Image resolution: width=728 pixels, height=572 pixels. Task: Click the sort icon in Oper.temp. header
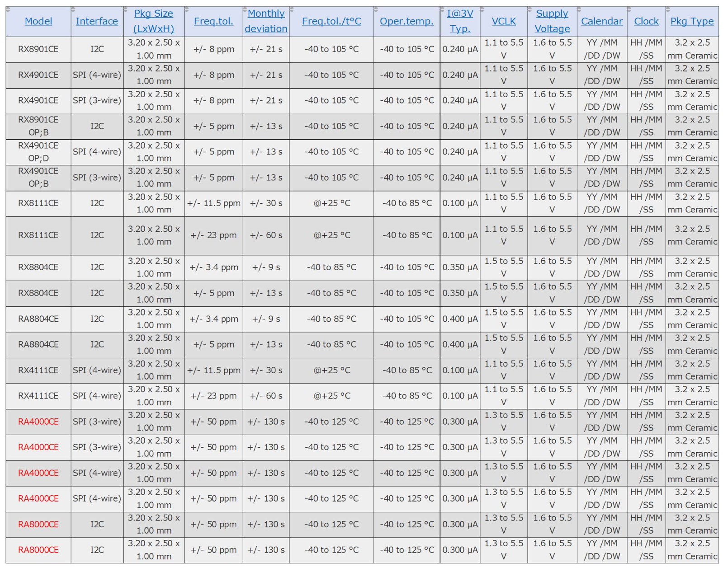pos(376,9)
